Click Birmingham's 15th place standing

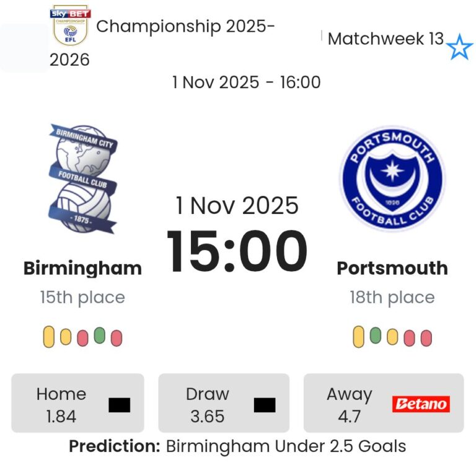click(x=82, y=298)
